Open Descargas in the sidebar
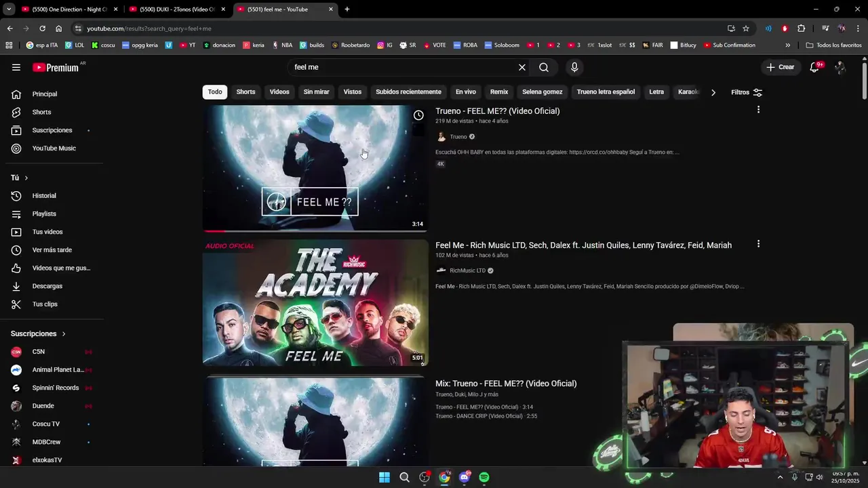 pos(54,286)
